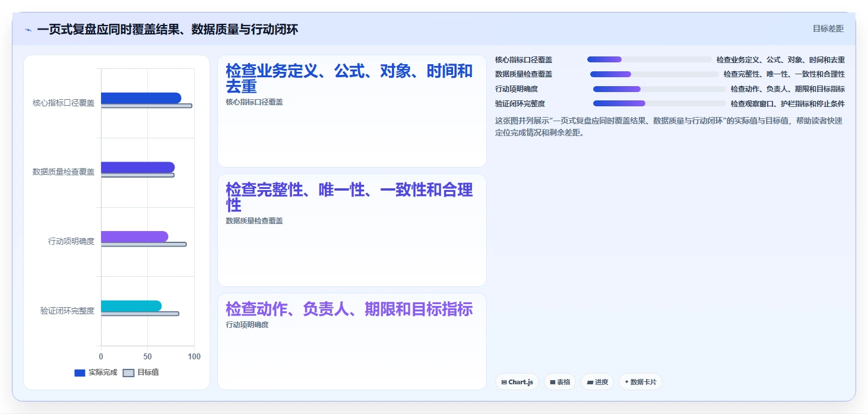Viewport: 868px width, 414px height.
Task: Click the progress bar in the 验证闭环完整度 row
Action: coord(659,103)
